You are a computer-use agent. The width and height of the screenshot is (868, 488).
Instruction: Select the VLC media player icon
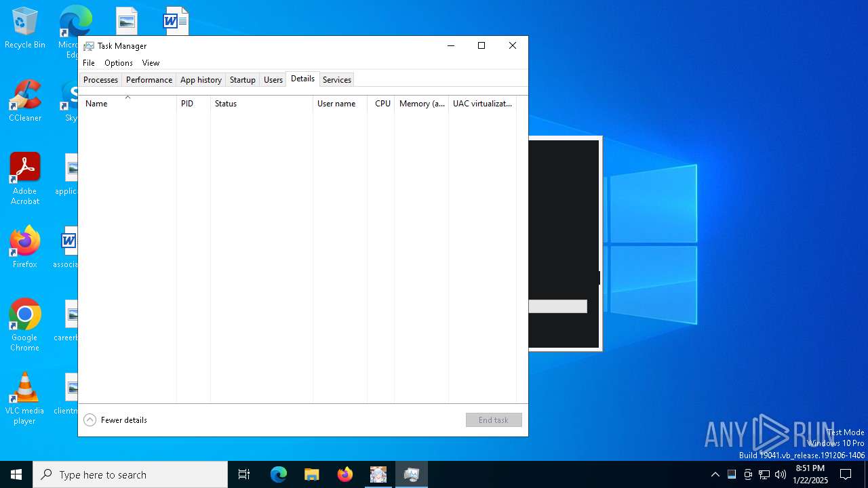[x=25, y=399]
